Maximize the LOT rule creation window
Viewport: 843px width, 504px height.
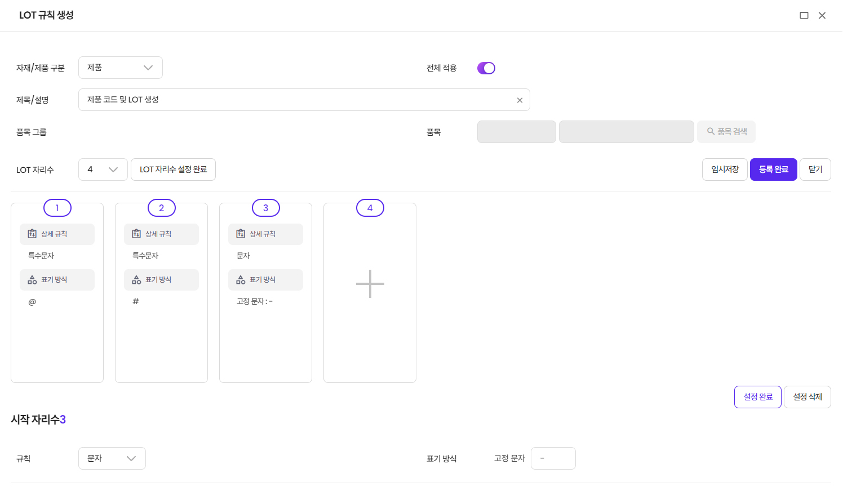click(804, 15)
